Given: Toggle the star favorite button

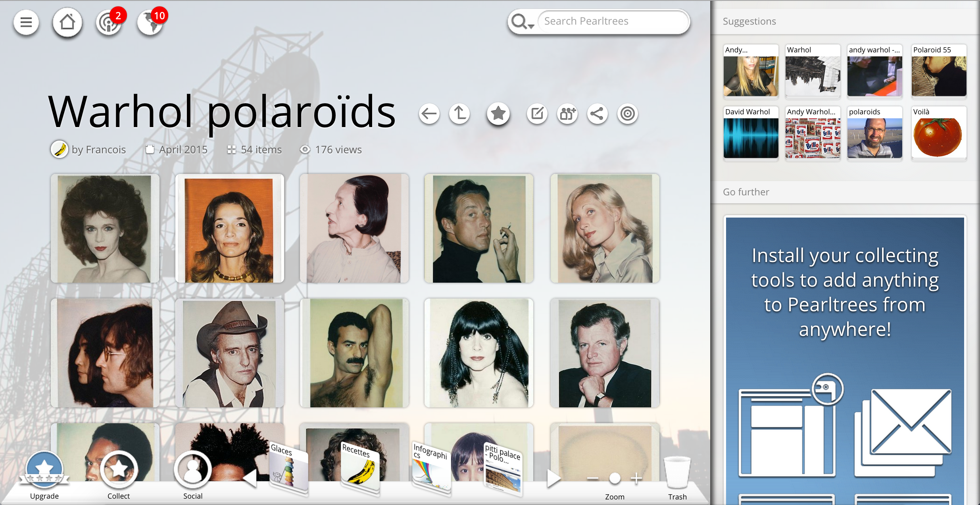Looking at the screenshot, I should click(498, 114).
